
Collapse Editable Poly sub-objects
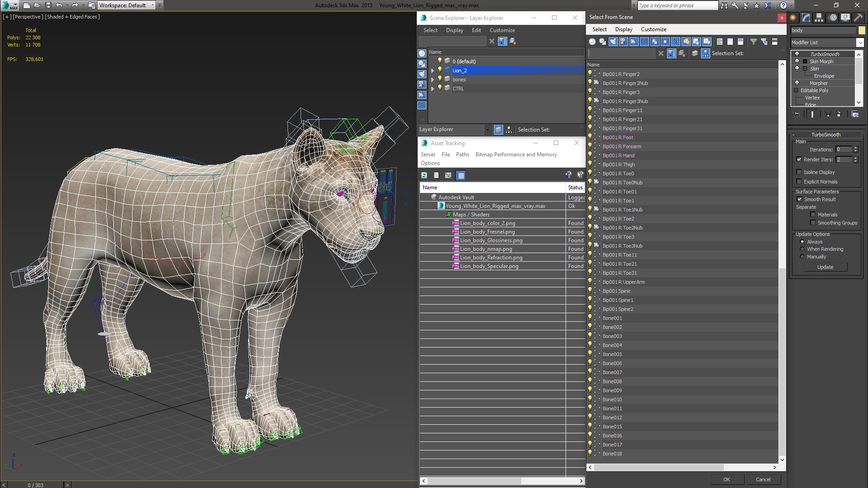click(x=796, y=90)
